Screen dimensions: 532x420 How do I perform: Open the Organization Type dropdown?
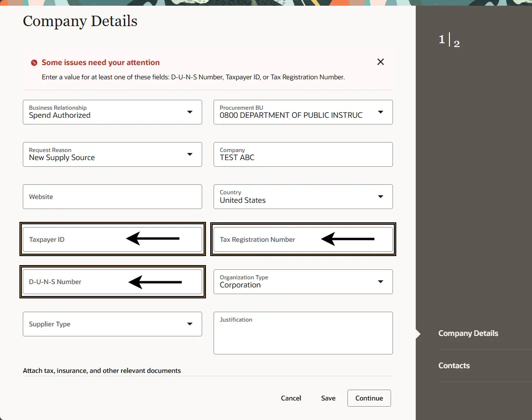380,282
